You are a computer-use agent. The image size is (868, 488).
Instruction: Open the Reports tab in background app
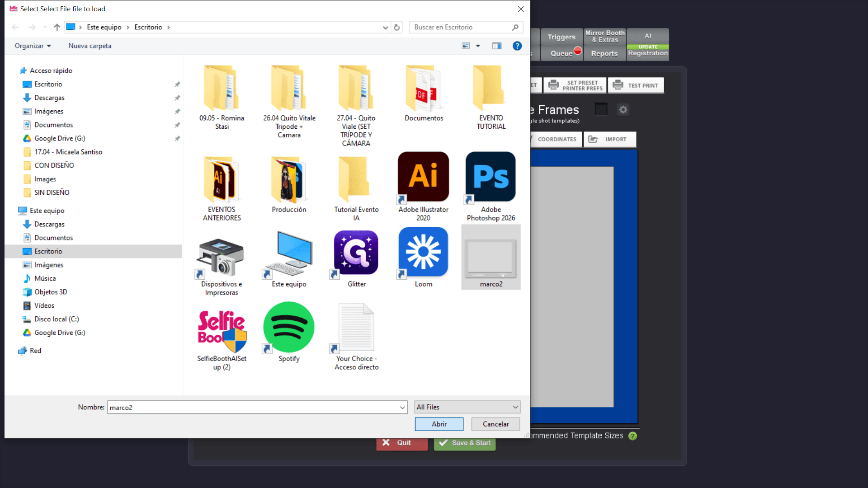click(x=604, y=53)
